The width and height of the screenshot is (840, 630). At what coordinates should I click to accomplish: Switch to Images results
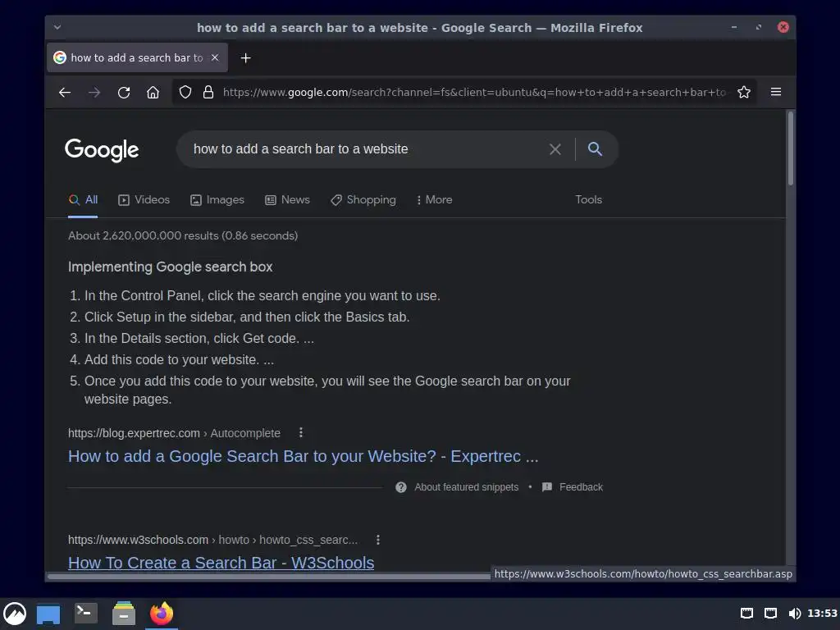[217, 200]
